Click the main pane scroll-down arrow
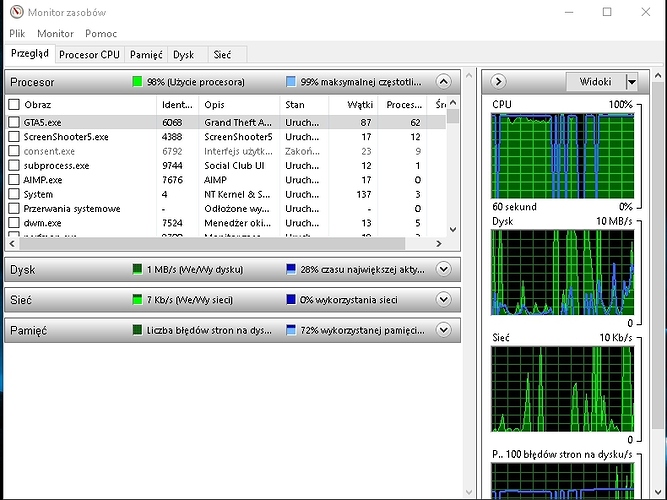 (x=469, y=492)
